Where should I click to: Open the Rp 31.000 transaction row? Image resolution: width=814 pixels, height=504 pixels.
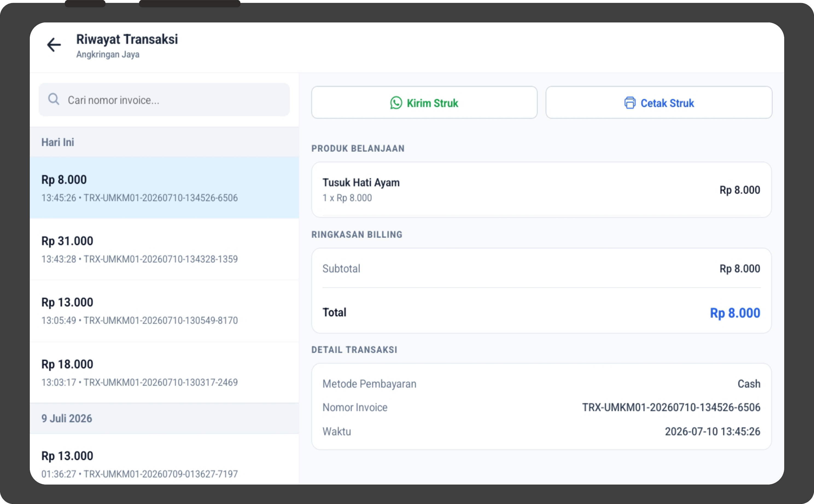pyautogui.click(x=164, y=249)
